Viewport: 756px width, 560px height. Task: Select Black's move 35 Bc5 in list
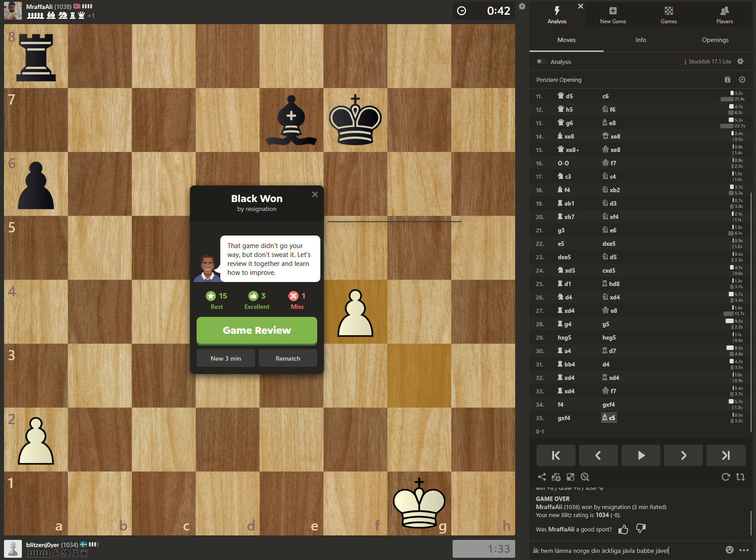tap(609, 418)
